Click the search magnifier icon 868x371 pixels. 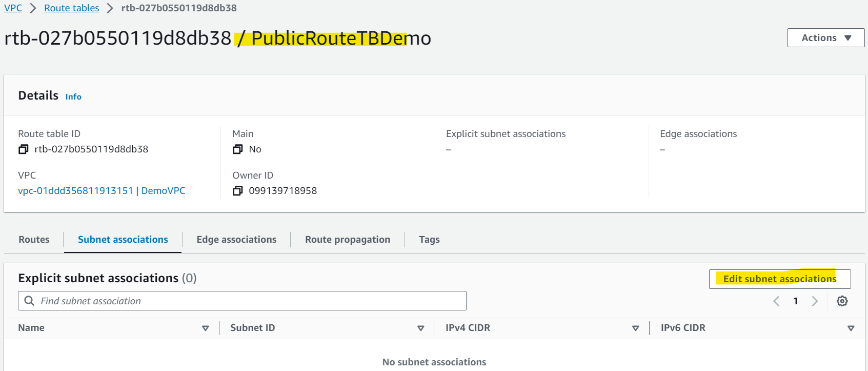coord(30,301)
